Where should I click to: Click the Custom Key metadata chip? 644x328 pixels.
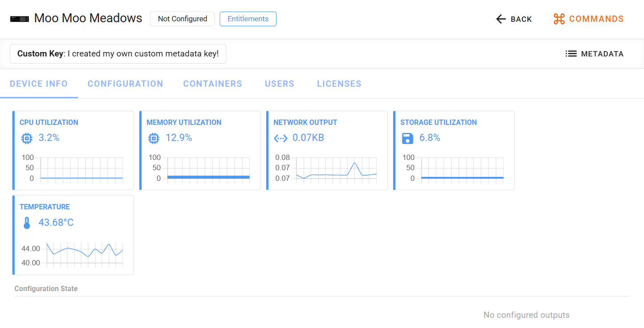(x=118, y=54)
